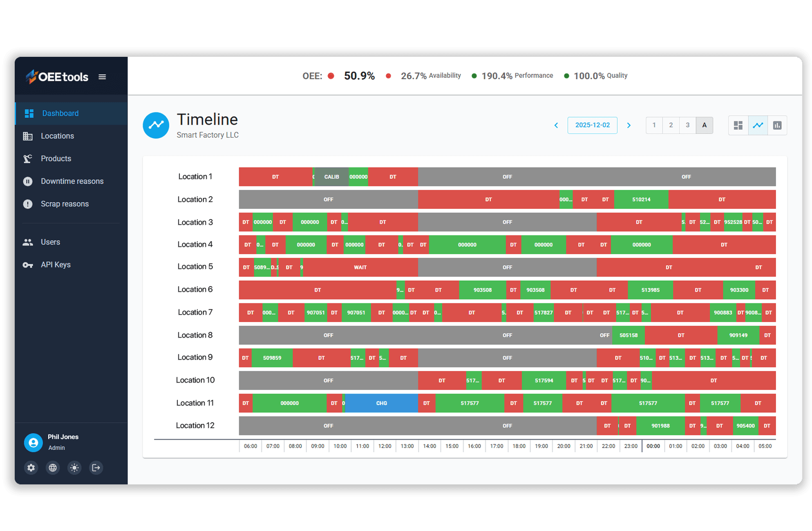Click the CALIB segment on Location 1

point(331,177)
